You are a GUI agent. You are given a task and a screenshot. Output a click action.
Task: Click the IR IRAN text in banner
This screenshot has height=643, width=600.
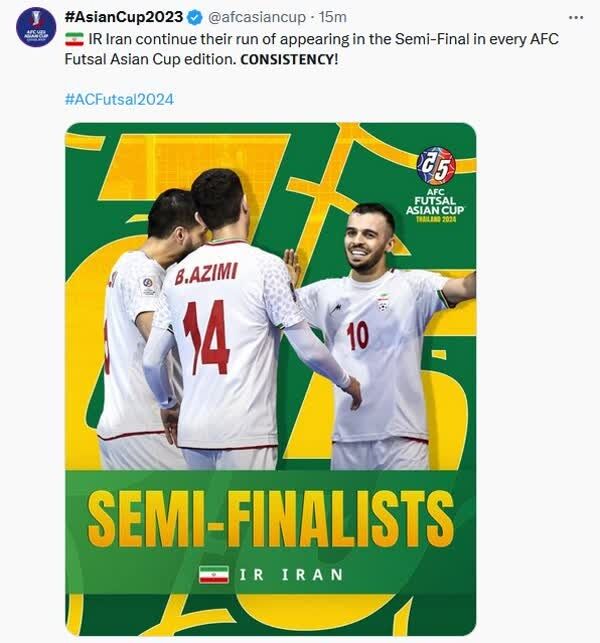tap(291, 575)
